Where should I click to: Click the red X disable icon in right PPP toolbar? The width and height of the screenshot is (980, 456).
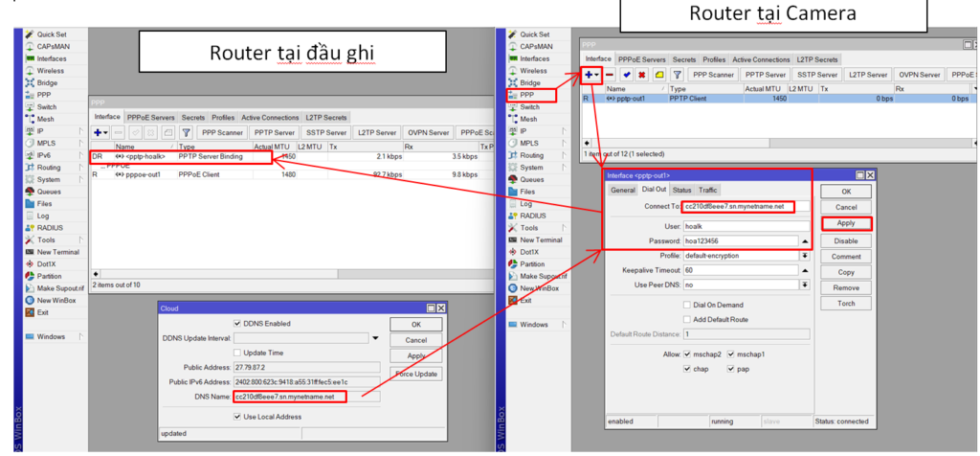(641, 75)
